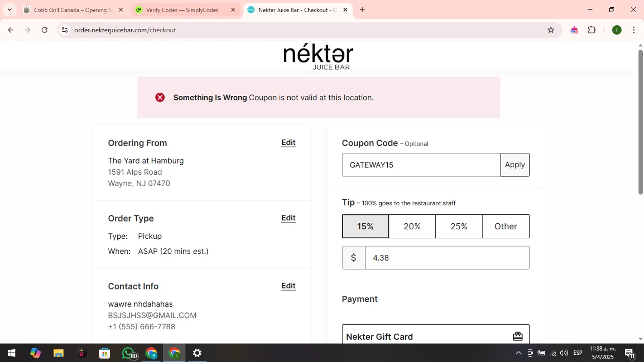644x362 pixels.
Task: Open the second Chrome window on taskbar
Action: point(174,353)
